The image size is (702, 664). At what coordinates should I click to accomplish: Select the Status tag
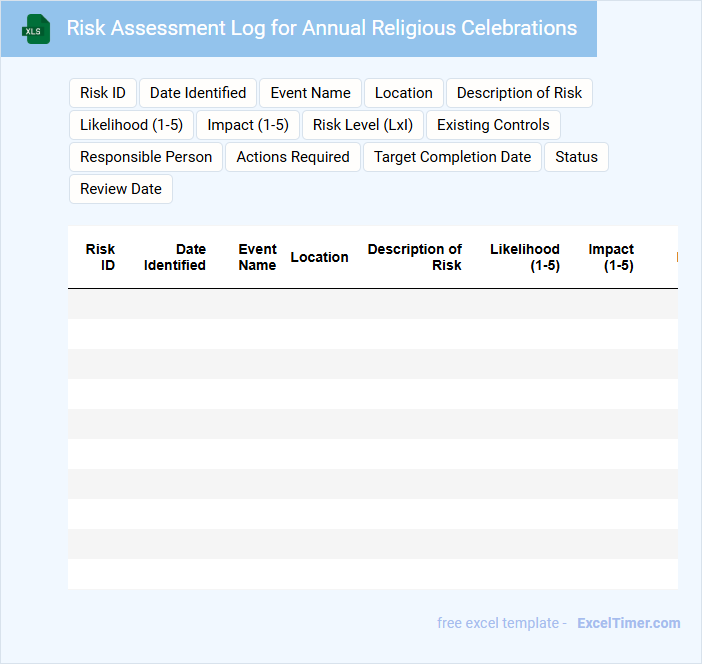click(x=576, y=157)
